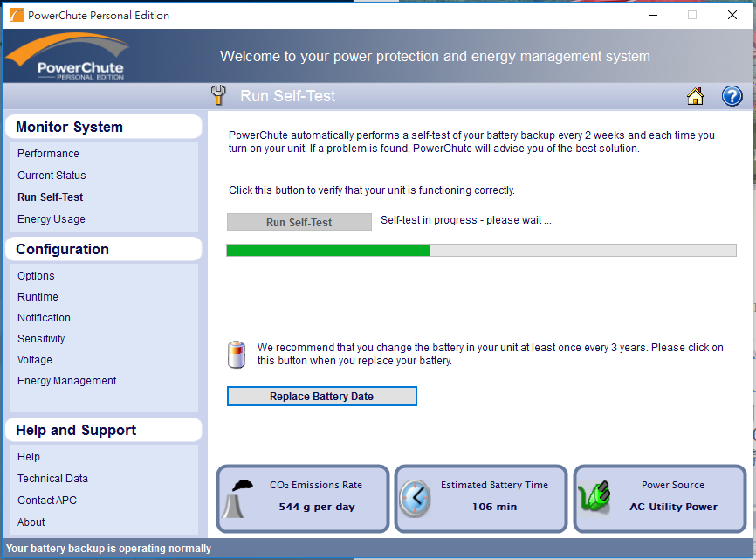
Task: Open Options under Configuration
Action: tap(36, 276)
